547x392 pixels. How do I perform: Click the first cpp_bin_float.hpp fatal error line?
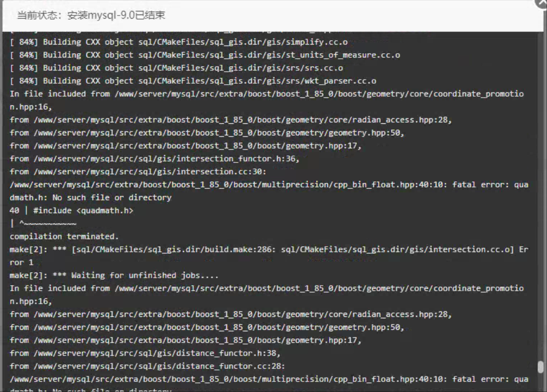point(268,185)
